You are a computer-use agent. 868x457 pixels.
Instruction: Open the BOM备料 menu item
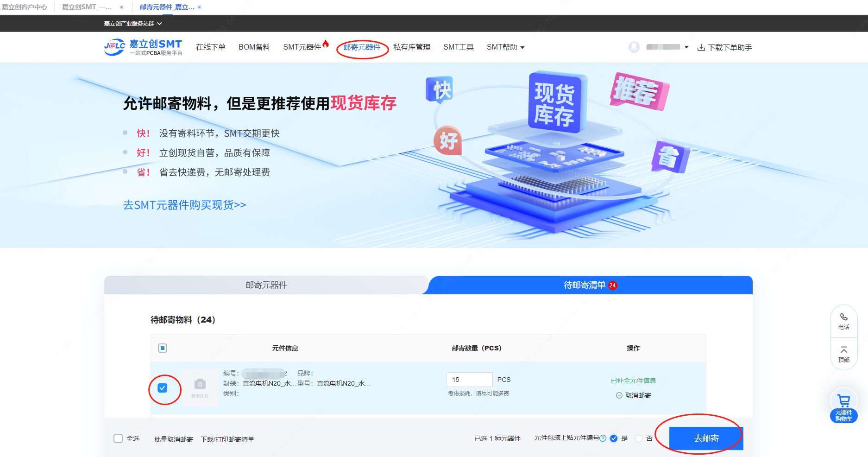click(254, 47)
